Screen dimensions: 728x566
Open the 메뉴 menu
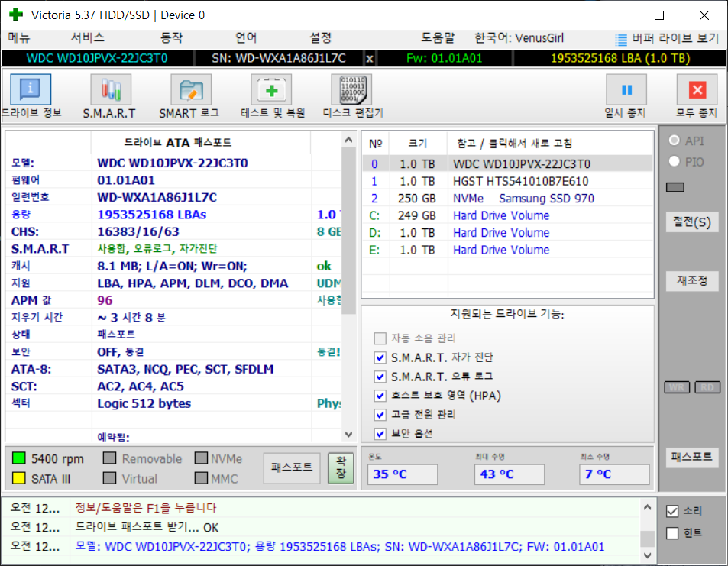coord(19,37)
